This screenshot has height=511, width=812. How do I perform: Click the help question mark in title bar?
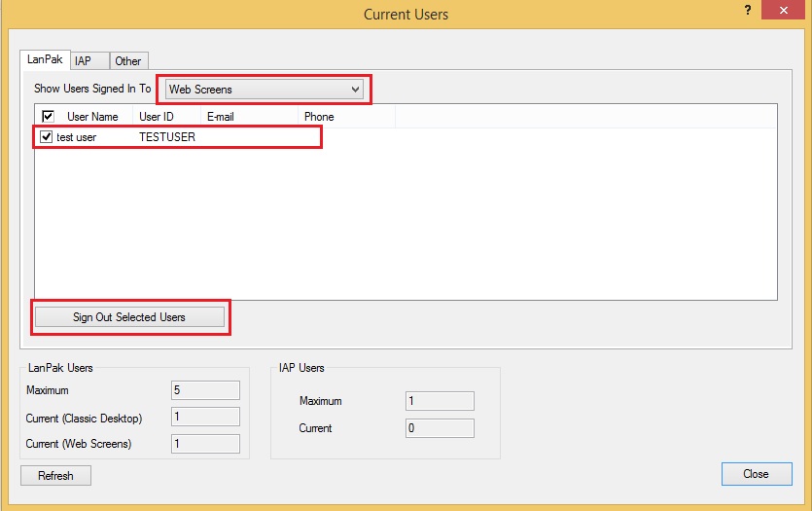coord(747,10)
